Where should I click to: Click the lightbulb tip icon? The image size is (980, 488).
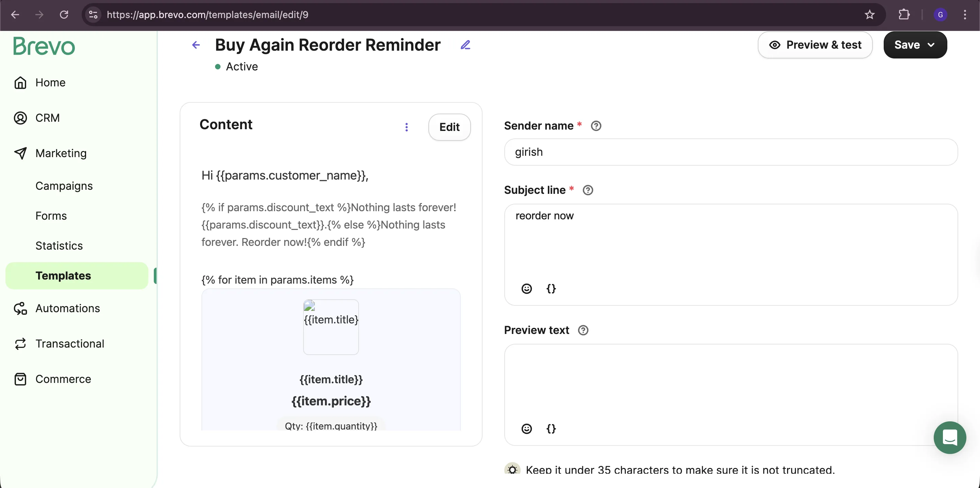pyautogui.click(x=512, y=469)
